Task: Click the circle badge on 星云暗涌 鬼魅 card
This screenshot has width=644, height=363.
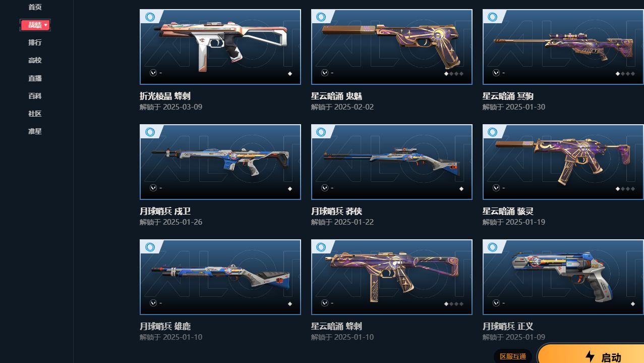Action: (x=321, y=17)
